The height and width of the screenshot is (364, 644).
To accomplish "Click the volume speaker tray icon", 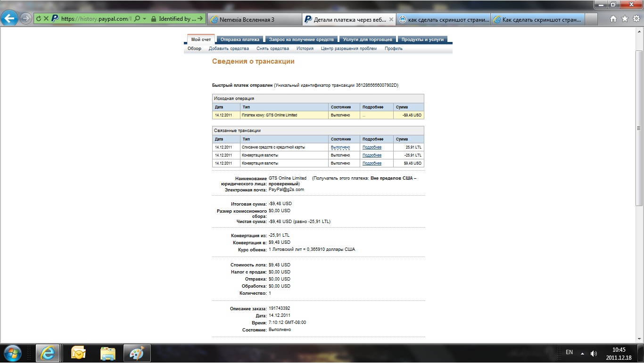I will [594, 353].
